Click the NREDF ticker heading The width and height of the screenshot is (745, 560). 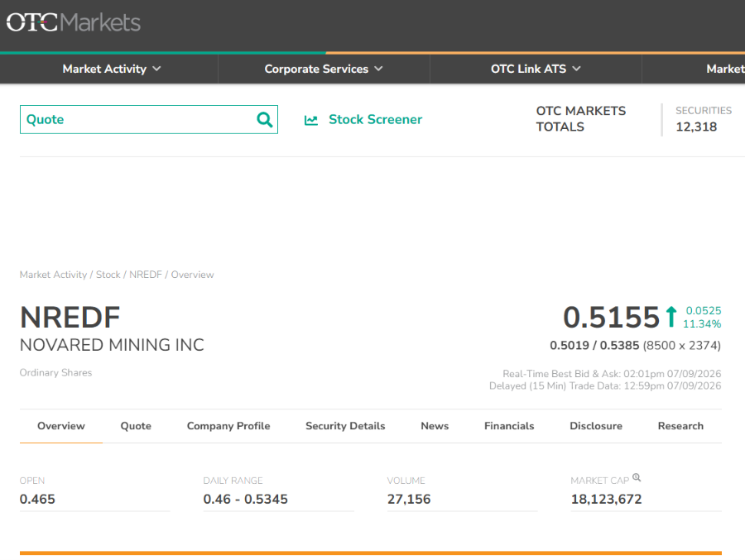pyautogui.click(x=70, y=317)
